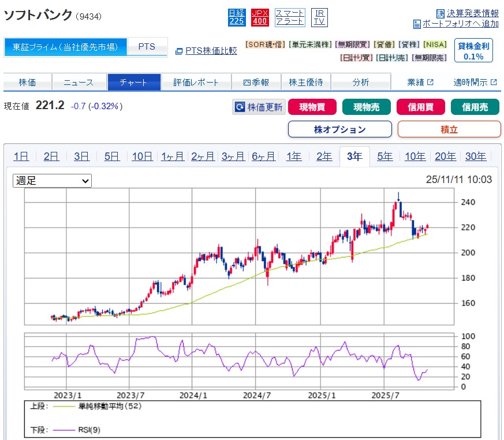Click the 貸株金利 0.1% box

473,51
